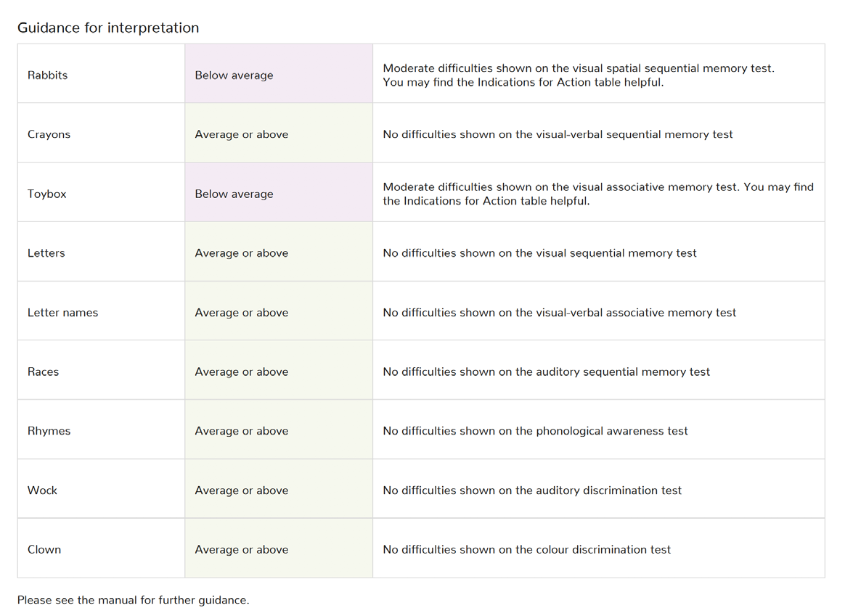Click 'Below average' in the Rabbits row
Screen dimensions: 845x616
[x=234, y=75]
